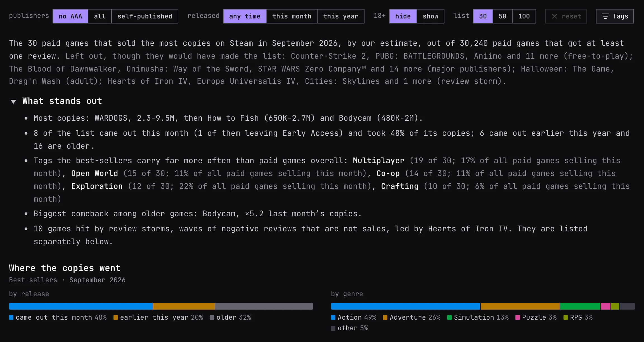Viewport: 644px width, 342px height.
Task: Click the X icon on the reset button
Action: [555, 16]
